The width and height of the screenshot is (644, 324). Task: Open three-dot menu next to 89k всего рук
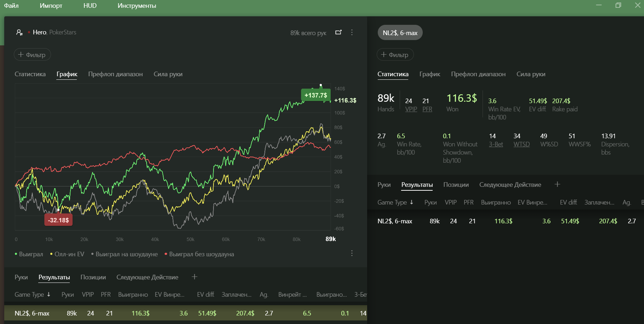pyautogui.click(x=352, y=32)
